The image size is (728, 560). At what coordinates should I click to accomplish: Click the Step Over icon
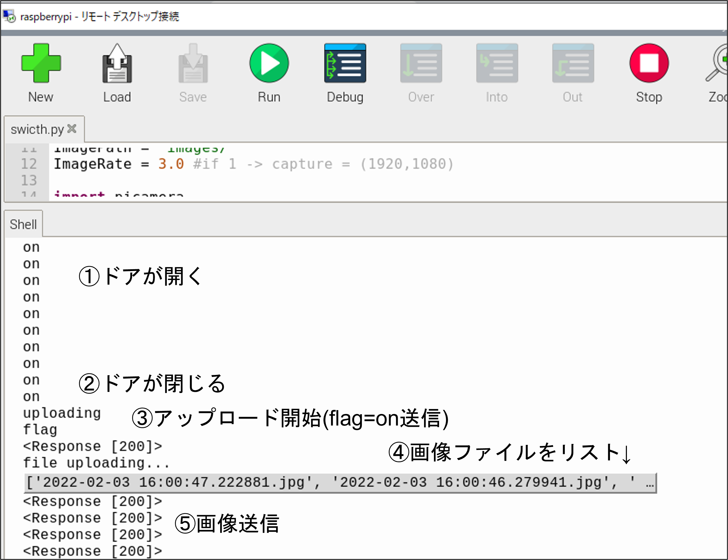421,63
